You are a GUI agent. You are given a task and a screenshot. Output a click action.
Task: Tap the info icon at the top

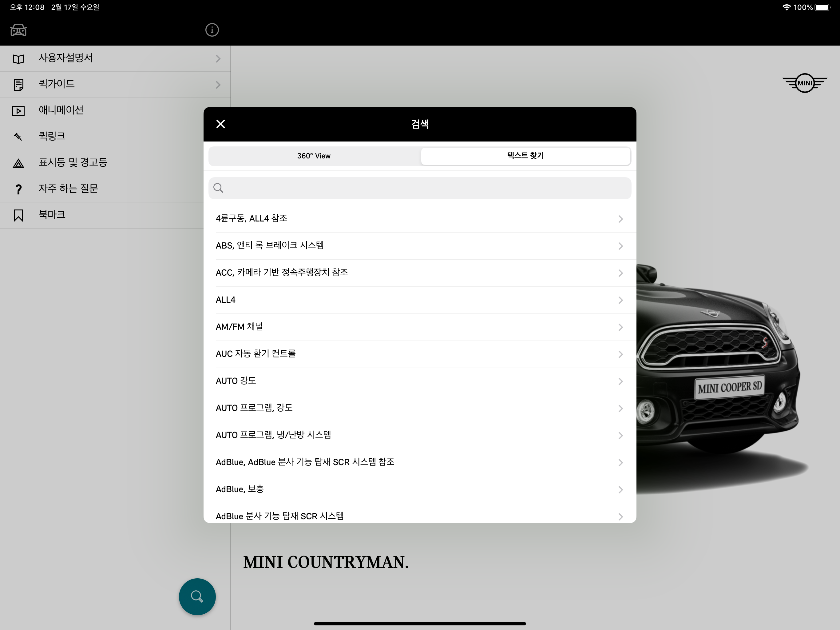[x=212, y=30]
